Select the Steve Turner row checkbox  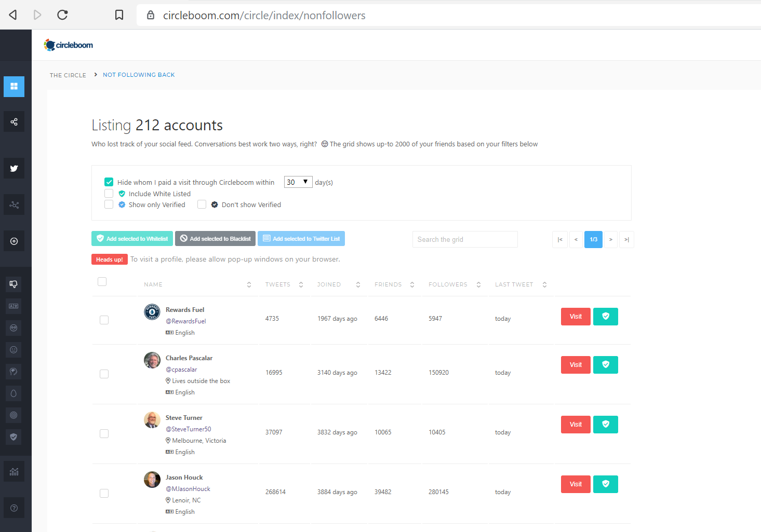pos(104,434)
